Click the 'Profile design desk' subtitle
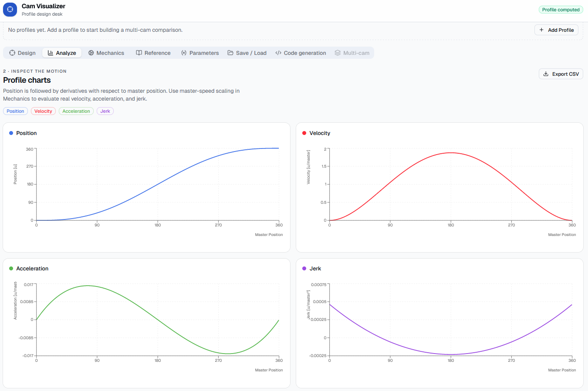This screenshot has height=391, width=588. [42, 14]
